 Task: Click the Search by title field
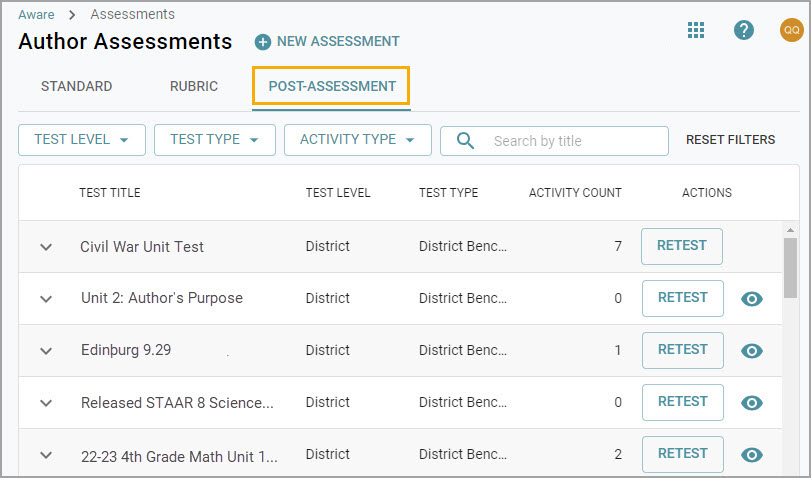click(x=554, y=141)
